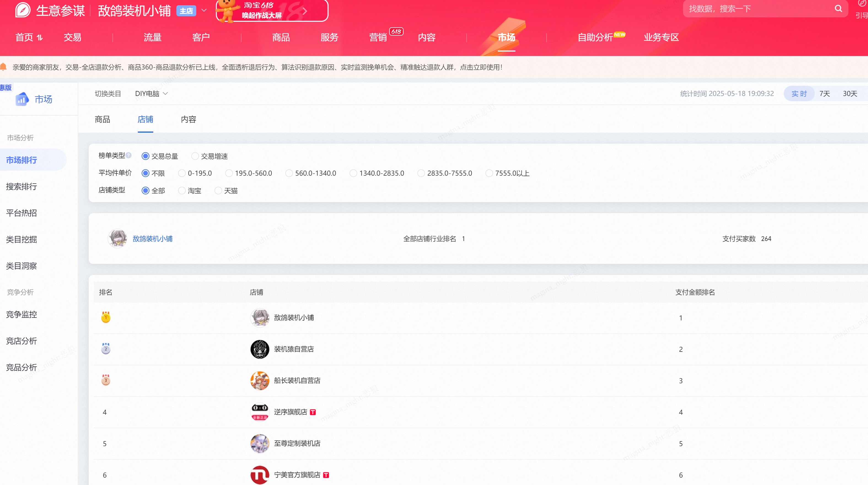This screenshot has height=485, width=868.
Task: Click the 618 badge on 营销
Action: (x=396, y=31)
